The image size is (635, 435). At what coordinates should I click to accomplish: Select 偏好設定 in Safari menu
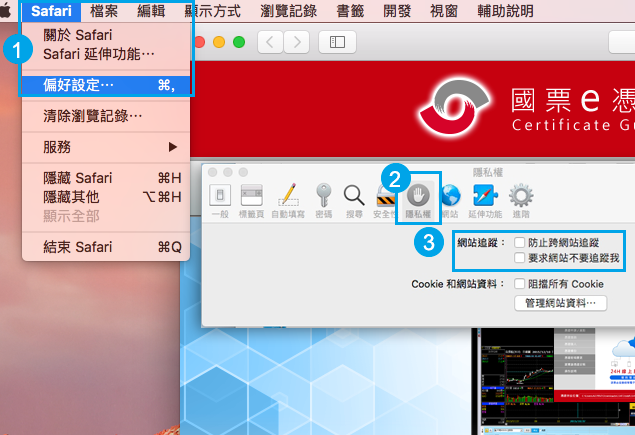pyautogui.click(x=106, y=85)
